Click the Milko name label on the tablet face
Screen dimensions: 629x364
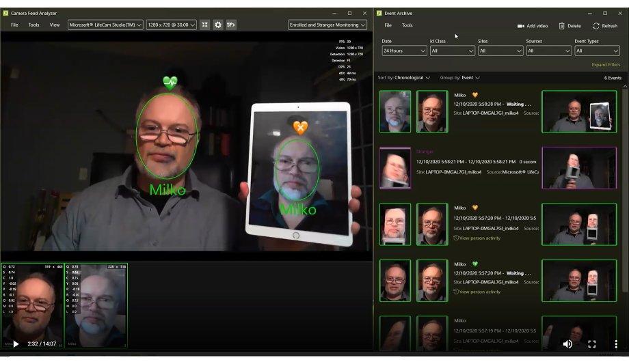(x=297, y=209)
